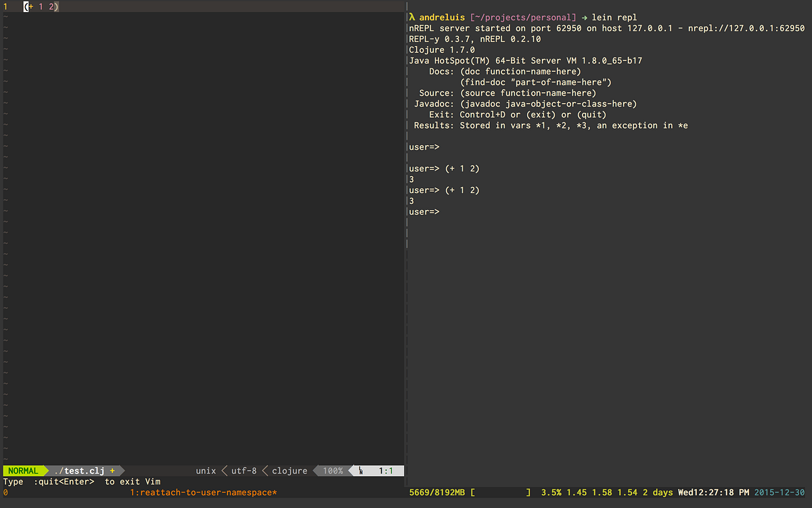This screenshot has width=812, height=508.
Task: Click the utf-8 encoding indicator
Action: click(x=244, y=471)
